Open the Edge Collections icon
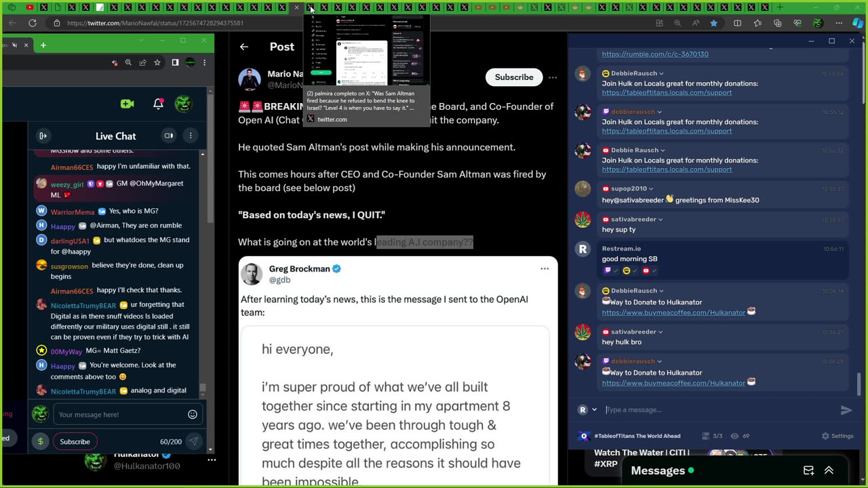The height and width of the screenshot is (488, 868). (778, 23)
